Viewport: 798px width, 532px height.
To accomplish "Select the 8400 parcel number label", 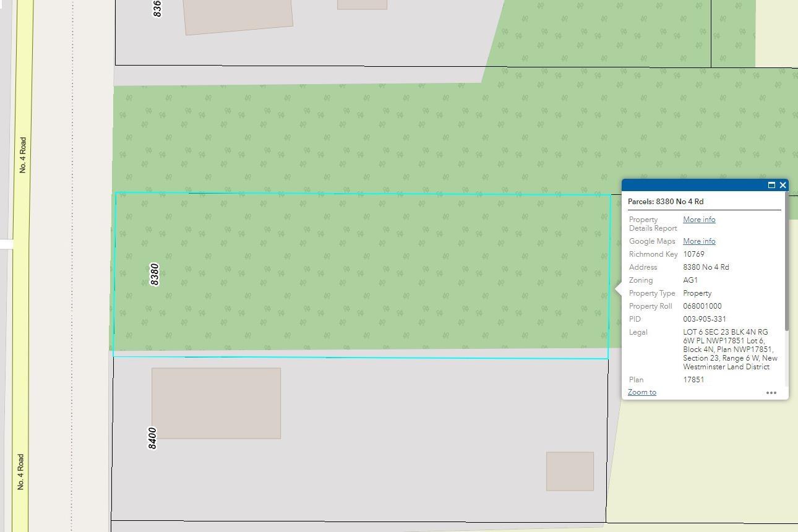I will point(152,438).
